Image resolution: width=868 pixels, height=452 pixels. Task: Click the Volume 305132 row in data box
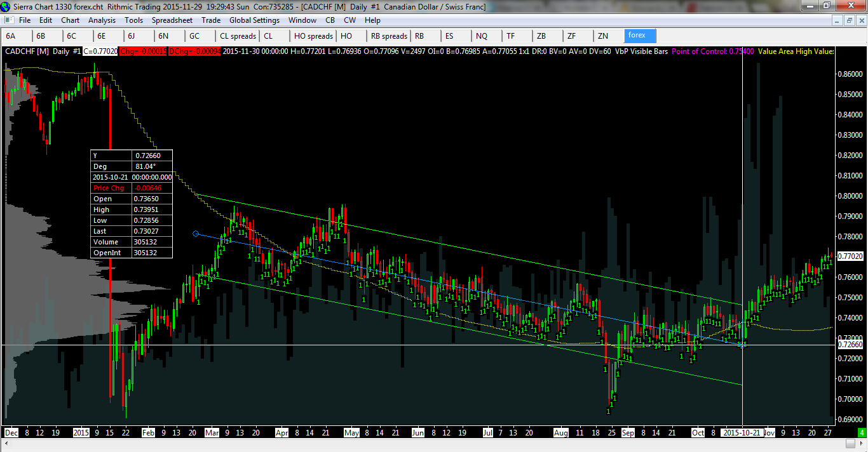tap(132, 242)
